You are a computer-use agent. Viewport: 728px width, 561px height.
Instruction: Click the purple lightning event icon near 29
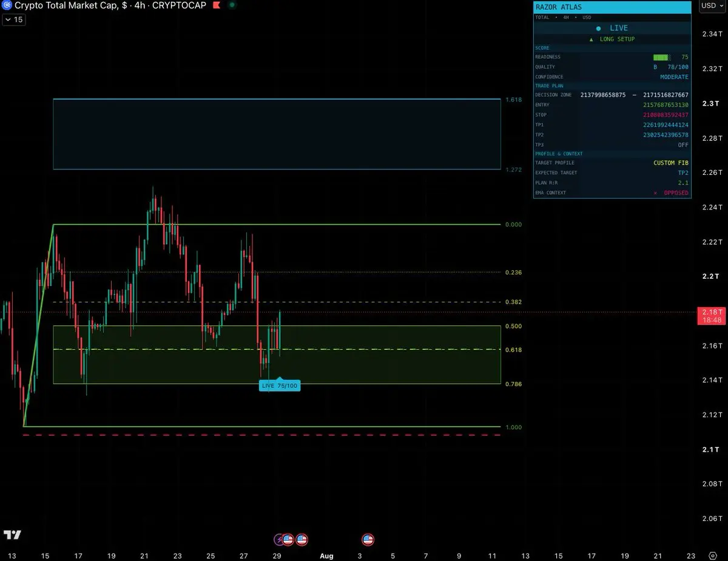click(x=279, y=539)
